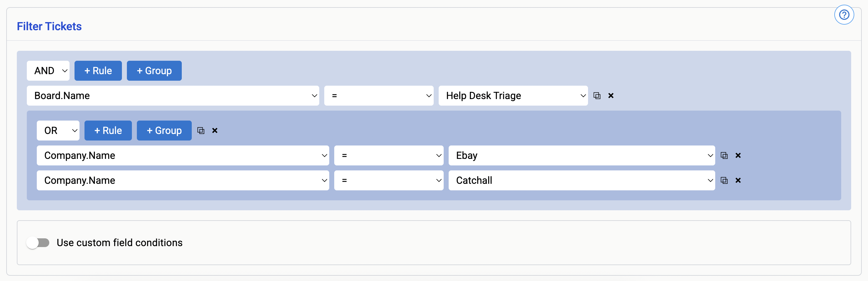Delete the Catchall company rule
This screenshot has width=868, height=281.
pos(738,180)
